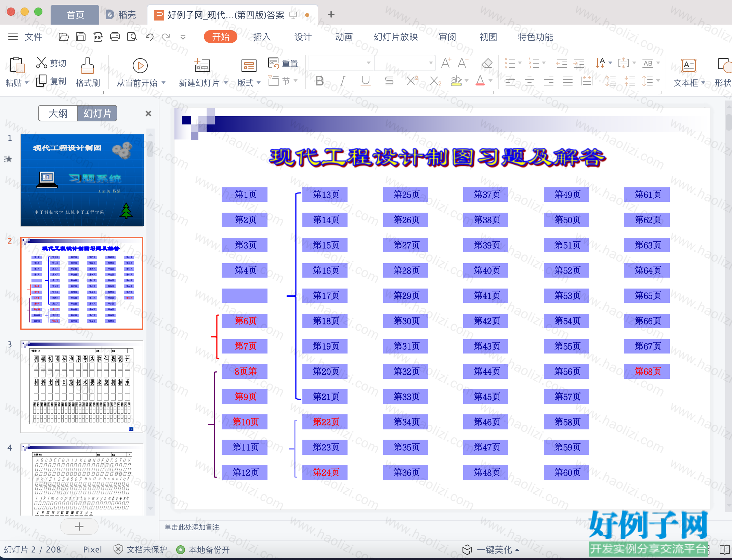Open the Slide Show (幻灯片放映) tab
The width and height of the screenshot is (732, 560).
click(396, 37)
